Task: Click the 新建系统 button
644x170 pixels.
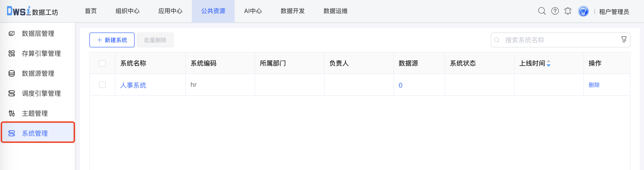Action: click(112, 40)
